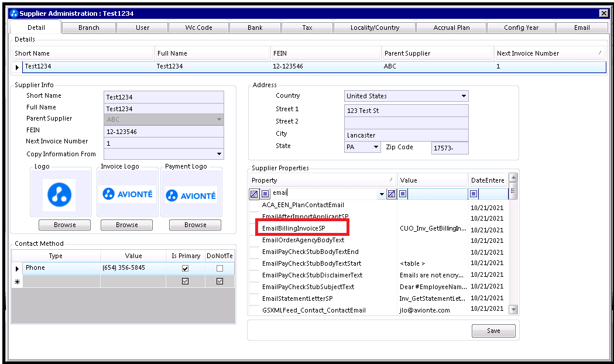The image size is (614, 364).
Task: Toggle DoNotText checkbox in new contact row
Action: point(219,281)
